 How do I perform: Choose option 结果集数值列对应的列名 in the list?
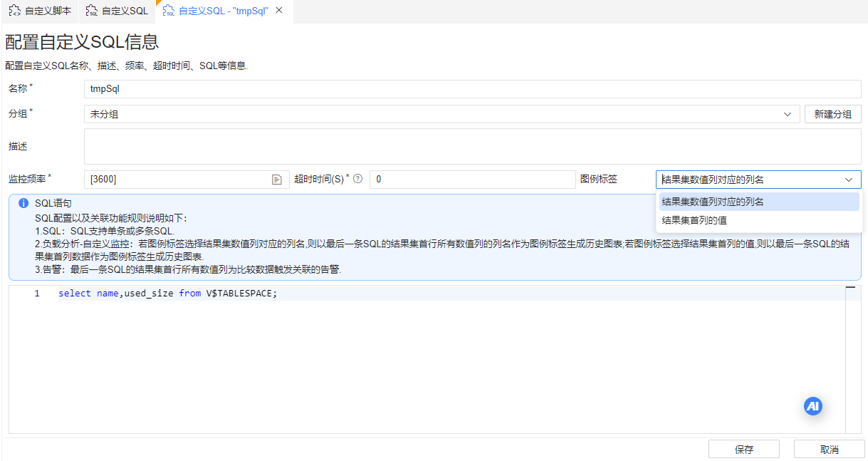(x=759, y=202)
